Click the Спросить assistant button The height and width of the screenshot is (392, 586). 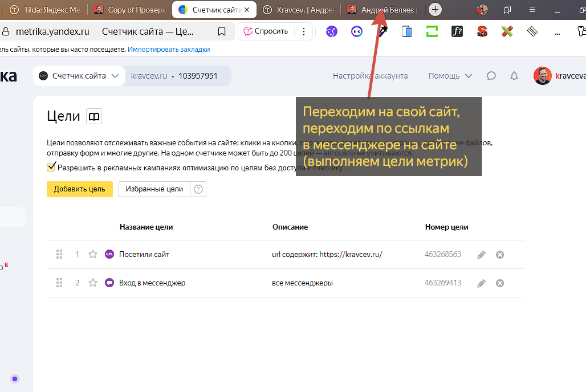[x=266, y=31]
